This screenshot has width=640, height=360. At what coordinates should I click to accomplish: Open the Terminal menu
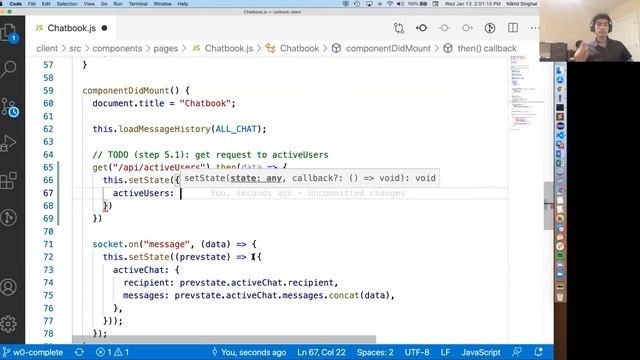[x=138, y=4]
